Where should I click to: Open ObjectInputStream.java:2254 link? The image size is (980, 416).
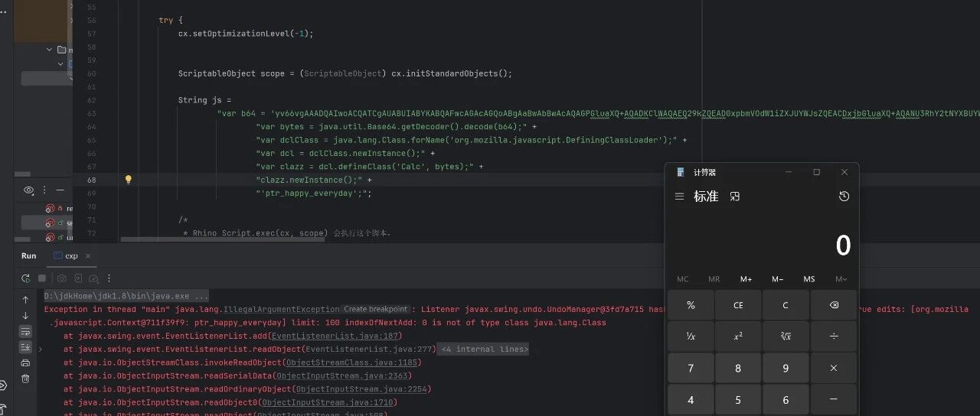(x=363, y=388)
